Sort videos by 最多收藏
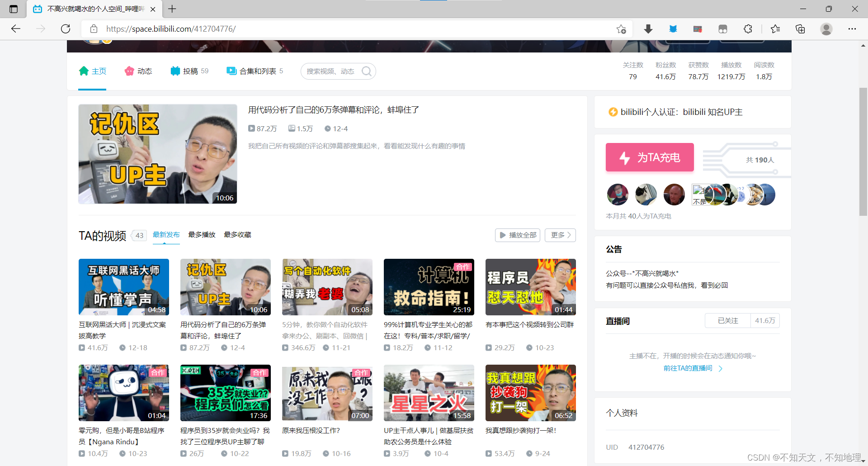The height and width of the screenshot is (466, 868). [237, 235]
